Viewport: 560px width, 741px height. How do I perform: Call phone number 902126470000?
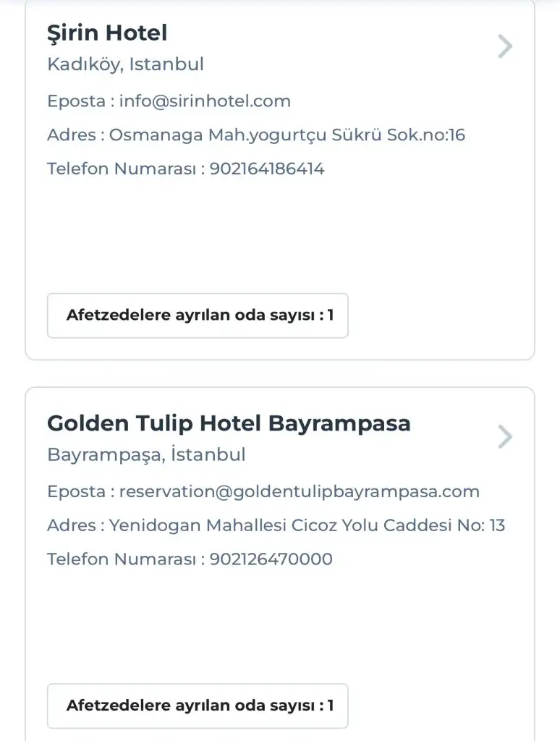click(271, 559)
